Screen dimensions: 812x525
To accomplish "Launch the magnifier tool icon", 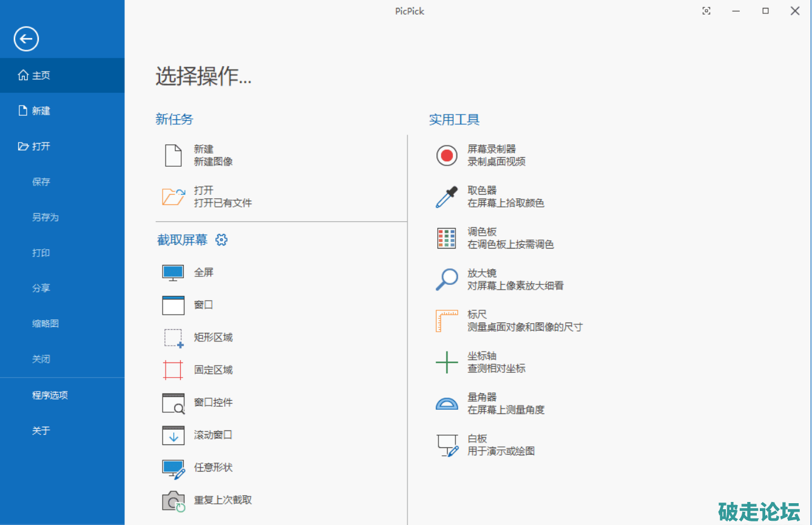I will 447,279.
